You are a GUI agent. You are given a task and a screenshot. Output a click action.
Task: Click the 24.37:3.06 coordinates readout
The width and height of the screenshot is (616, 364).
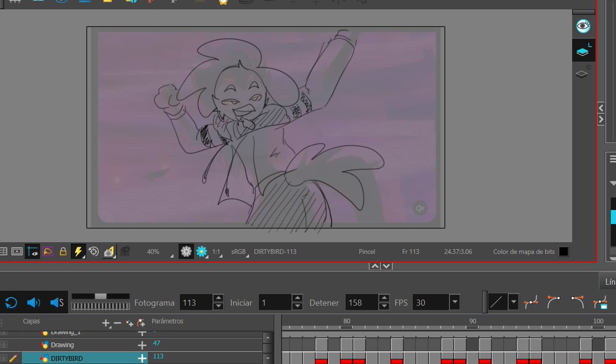pyautogui.click(x=458, y=252)
